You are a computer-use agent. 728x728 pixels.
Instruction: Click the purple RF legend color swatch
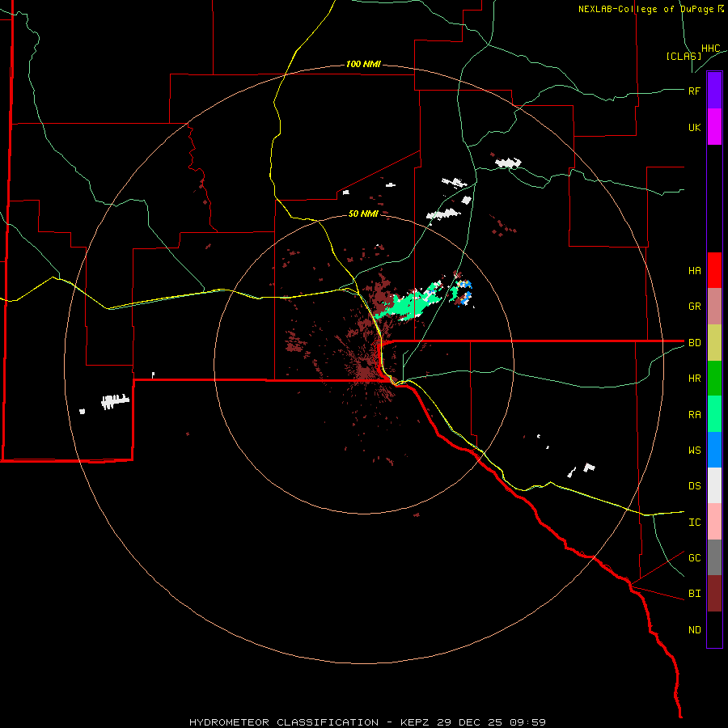714,91
